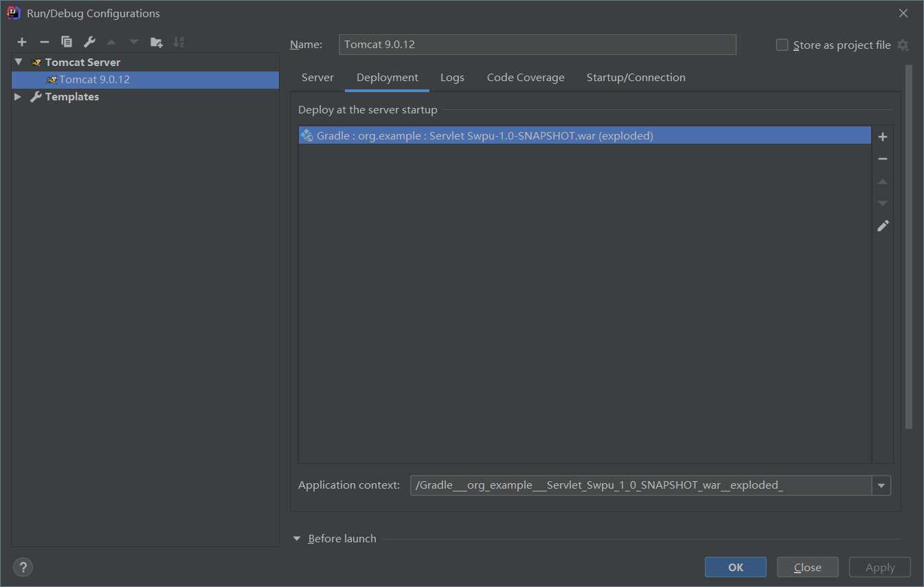Click the Apply button
The height and width of the screenshot is (587, 924).
(880, 567)
